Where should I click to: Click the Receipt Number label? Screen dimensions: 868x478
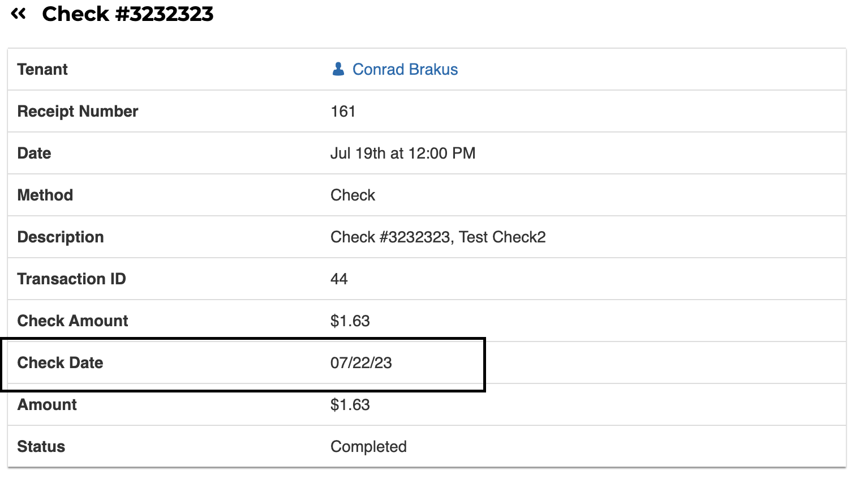coord(78,111)
